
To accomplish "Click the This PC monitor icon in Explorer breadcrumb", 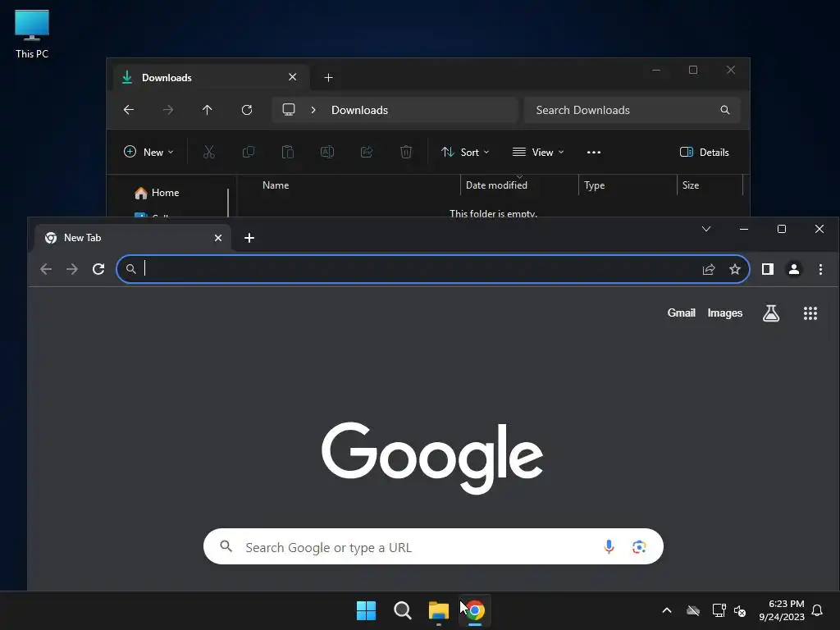I will (289, 109).
